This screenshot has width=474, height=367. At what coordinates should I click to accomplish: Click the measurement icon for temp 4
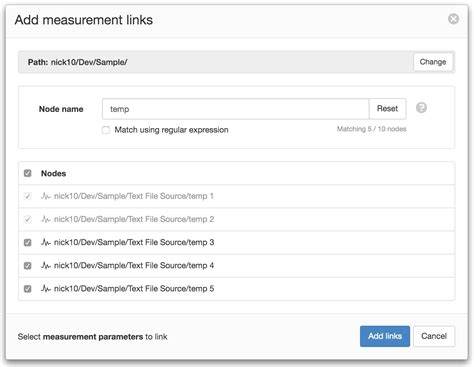tap(46, 265)
